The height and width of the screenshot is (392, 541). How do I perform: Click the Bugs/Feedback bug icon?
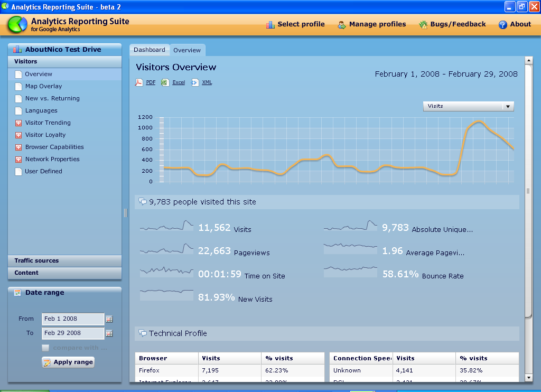(x=423, y=24)
